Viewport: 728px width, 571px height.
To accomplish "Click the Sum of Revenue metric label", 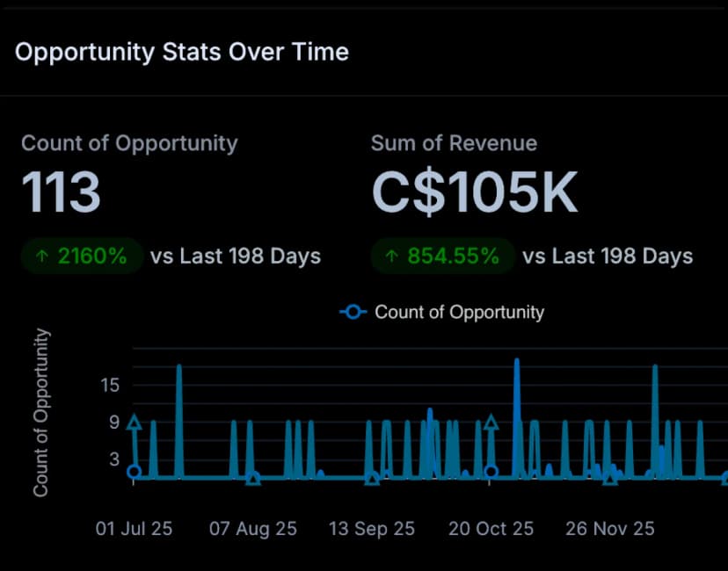I will (454, 143).
